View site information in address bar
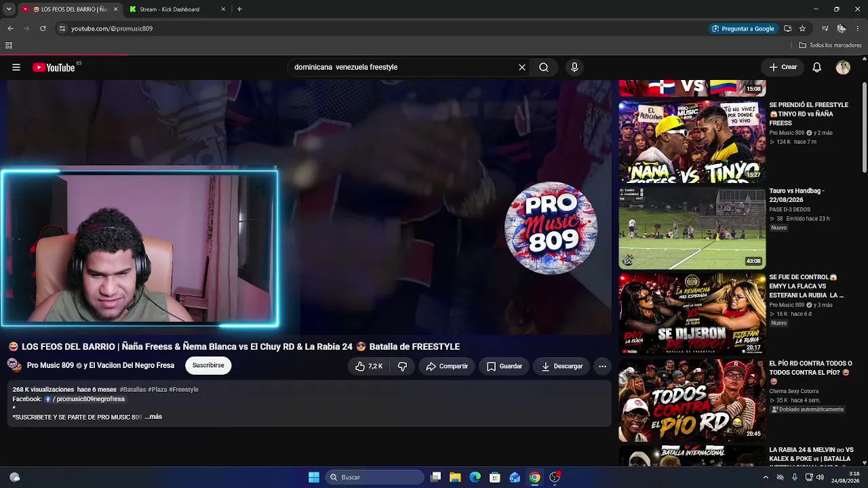 (62, 28)
